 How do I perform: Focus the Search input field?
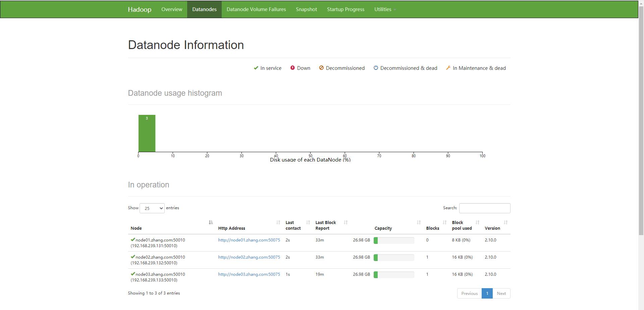click(x=485, y=208)
